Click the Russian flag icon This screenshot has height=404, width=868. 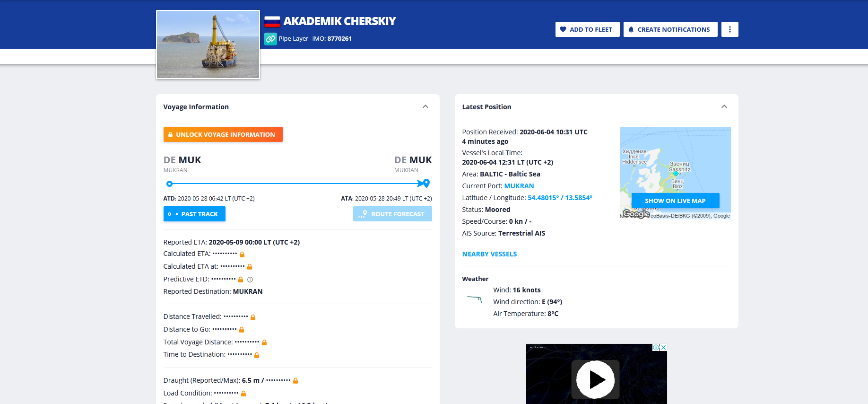pyautogui.click(x=272, y=21)
